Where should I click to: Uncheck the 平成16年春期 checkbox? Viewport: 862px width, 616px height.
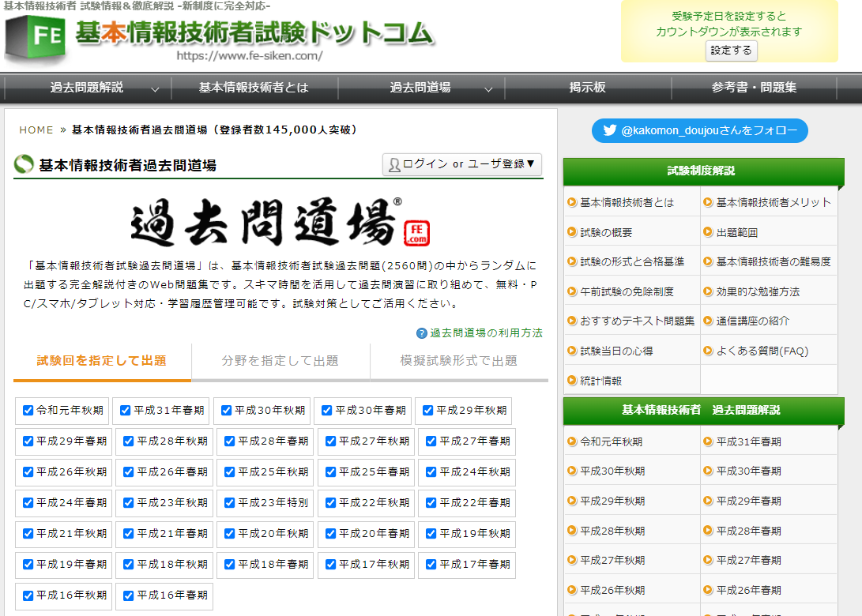(x=129, y=595)
